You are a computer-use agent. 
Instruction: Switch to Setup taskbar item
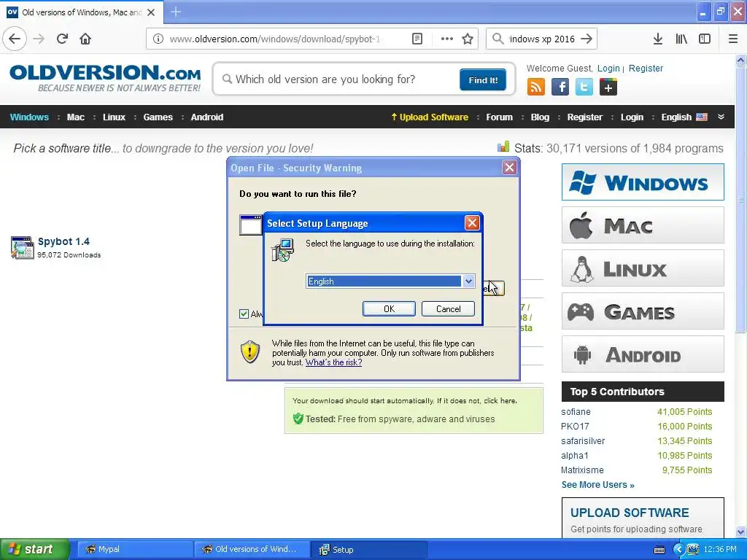(368, 550)
